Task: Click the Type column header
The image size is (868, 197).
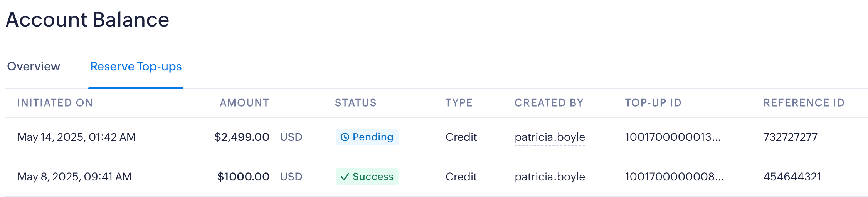Action: 459,103
